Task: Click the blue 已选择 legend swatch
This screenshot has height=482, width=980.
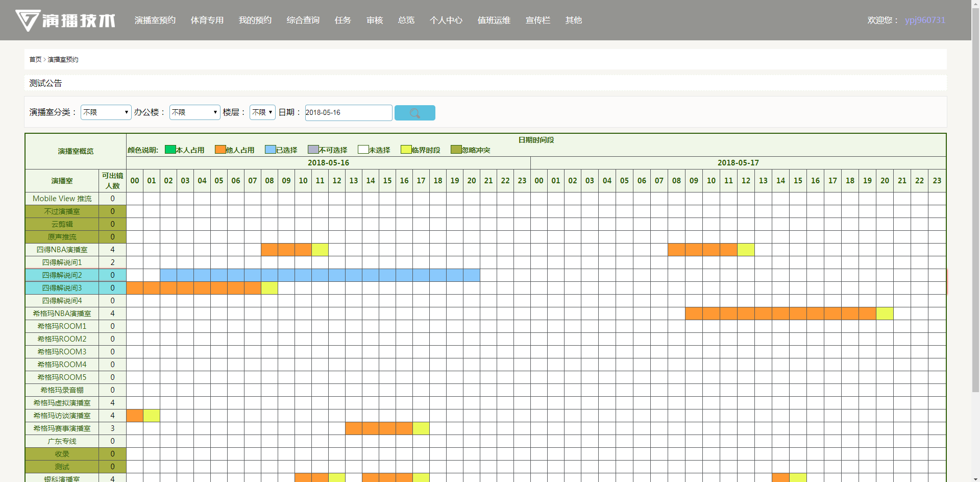Action: point(270,150)
